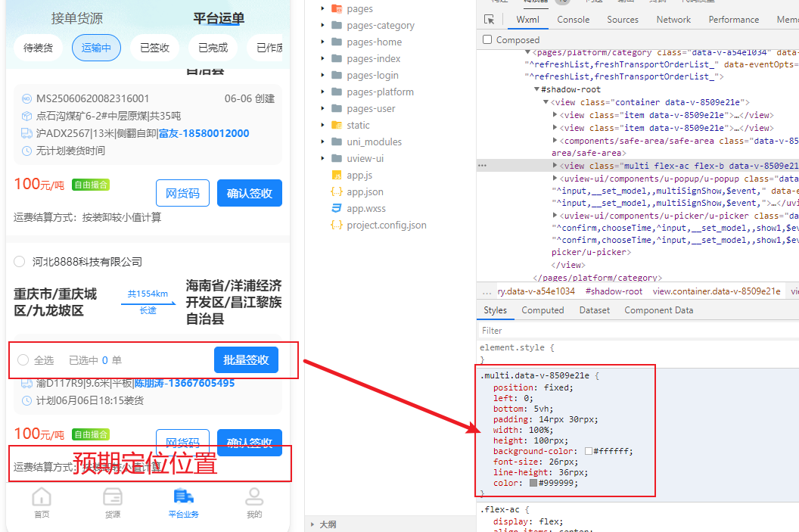The image size is (799, 532).
Task: Call driver 陈朋涛-13667605495
Action: [185, 383]
